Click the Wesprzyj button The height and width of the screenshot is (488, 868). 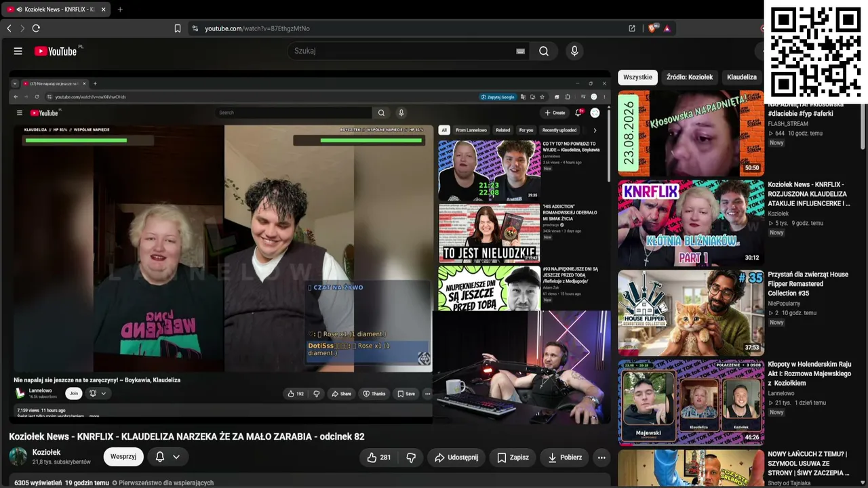tap(123, 457)
